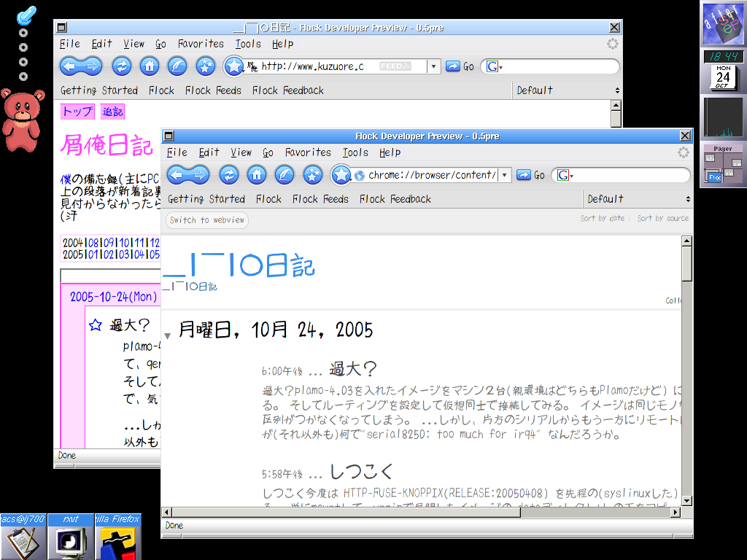Open the Help menu in the rear window
747x560 pixels.
282,44
